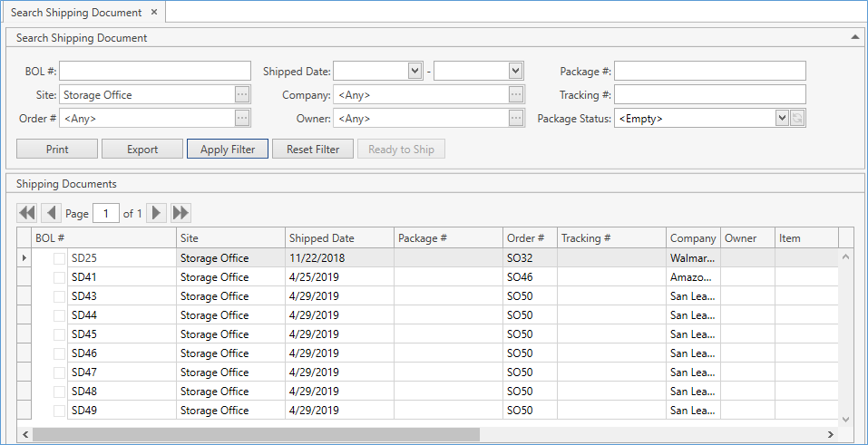Check the box for SD25 row
This screenshot has width=868, height=445.
(x=60, y=258)
